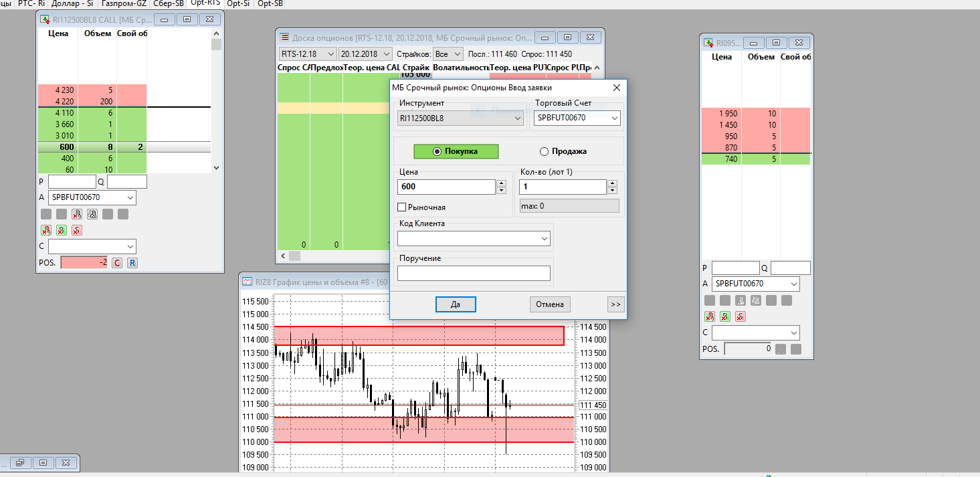Click green B cancel-buys icon in RI112500BL8 CALL window
The image size is (980, 477).
(x=61, y=231)
